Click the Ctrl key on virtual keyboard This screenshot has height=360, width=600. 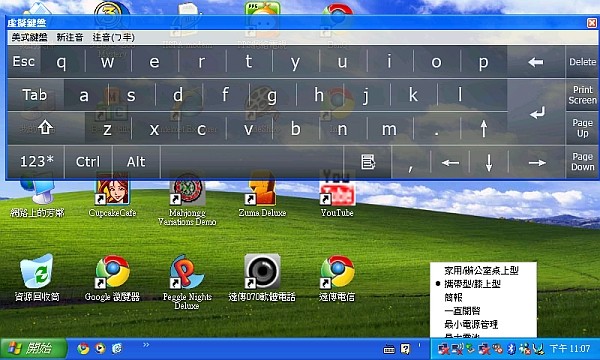tap(88, 161)
